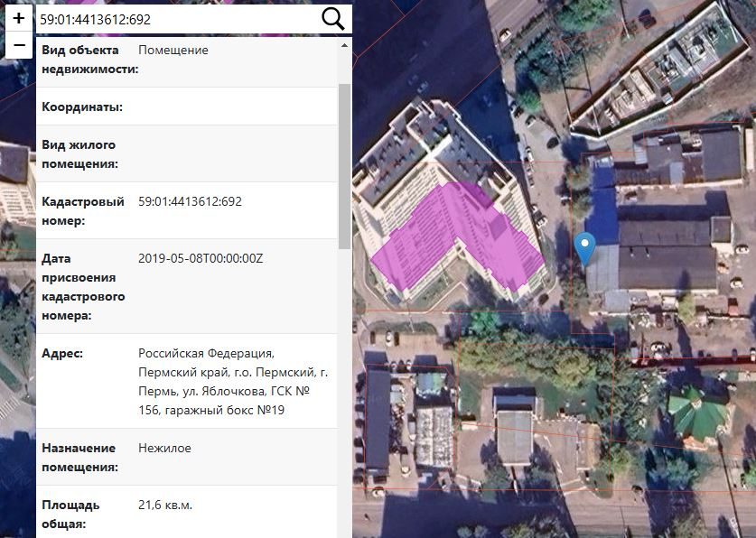Click the value Нежилое

pyautogui.click(x=164, y=448)
